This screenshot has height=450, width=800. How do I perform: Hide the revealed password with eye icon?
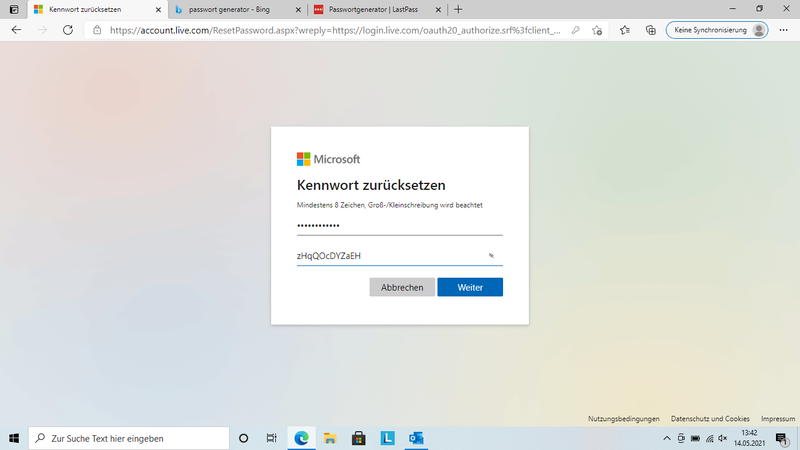tap(491, 256)
